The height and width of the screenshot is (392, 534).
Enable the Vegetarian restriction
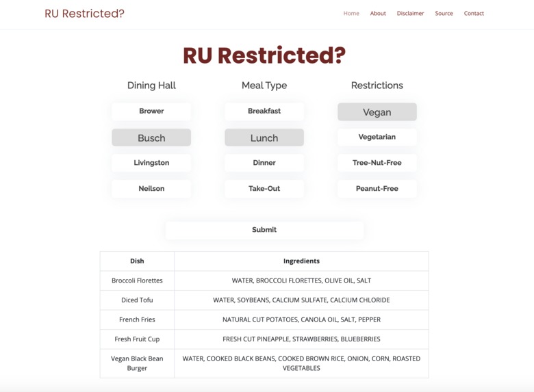point(377,137)
